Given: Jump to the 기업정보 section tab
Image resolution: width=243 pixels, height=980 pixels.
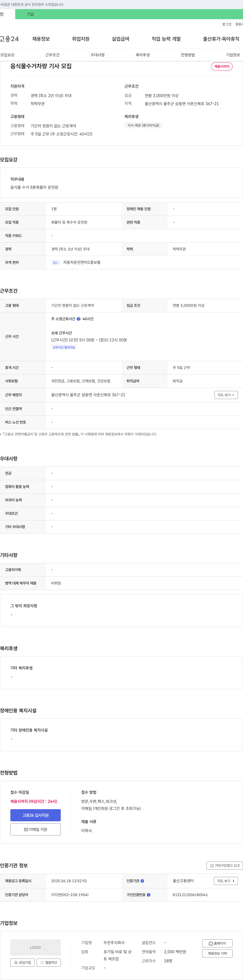Looking at the screenshot, I should coord(233,55).
